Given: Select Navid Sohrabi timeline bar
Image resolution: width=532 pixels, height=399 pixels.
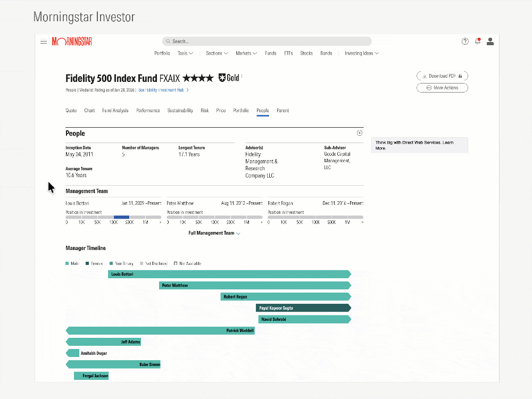Looking at the screenshot, I should [305, 319].
